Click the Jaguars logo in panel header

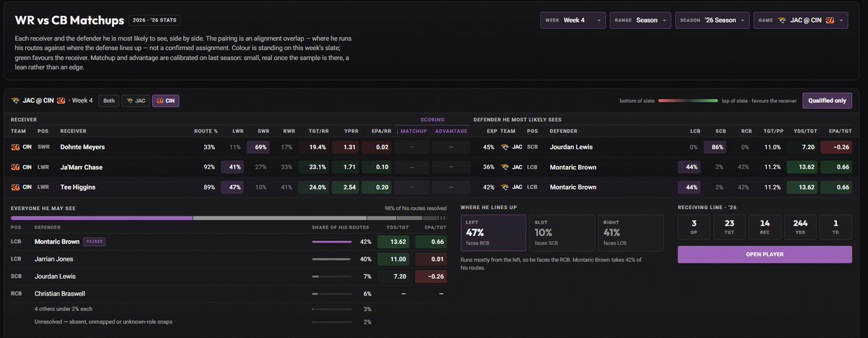coord(15,101)
